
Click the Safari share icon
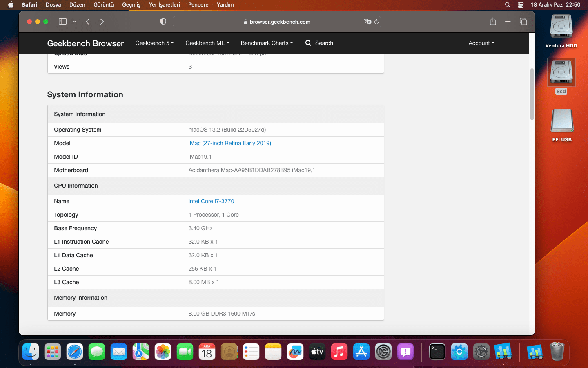coord(493,22)
